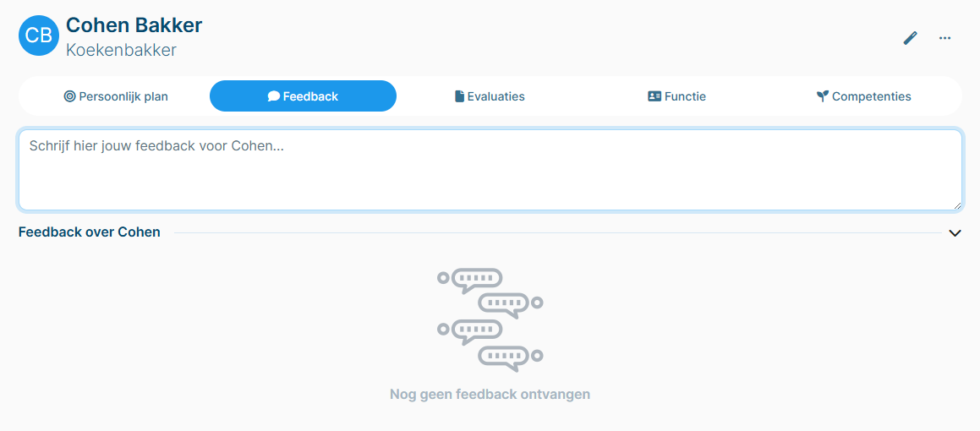Click the textarea resize handle corner
This screenshot has width=980, height=431.
(x=957, y=205)
